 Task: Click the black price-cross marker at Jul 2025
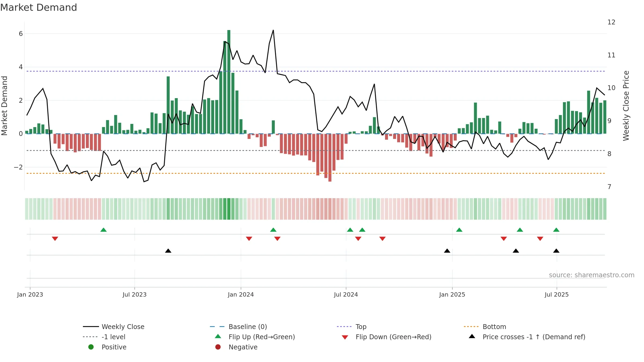(x=556, y=251)
